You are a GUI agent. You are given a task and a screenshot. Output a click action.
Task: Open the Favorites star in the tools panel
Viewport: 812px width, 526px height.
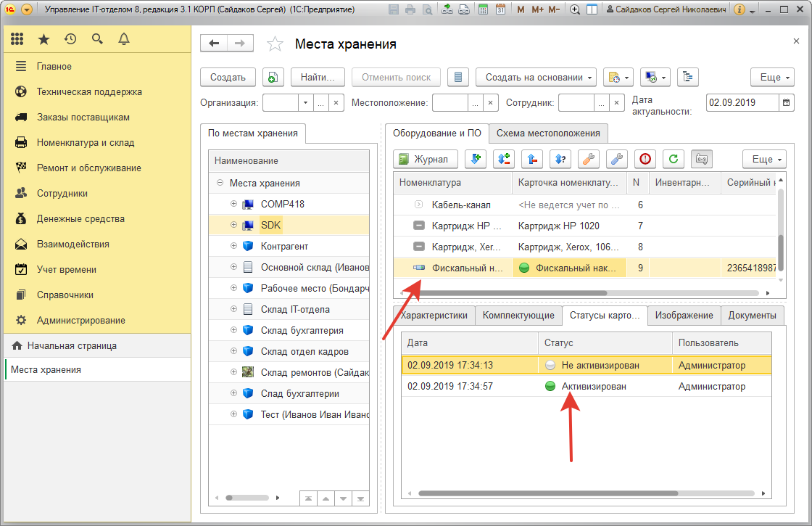pyautogui.click(x=44, y=39)
